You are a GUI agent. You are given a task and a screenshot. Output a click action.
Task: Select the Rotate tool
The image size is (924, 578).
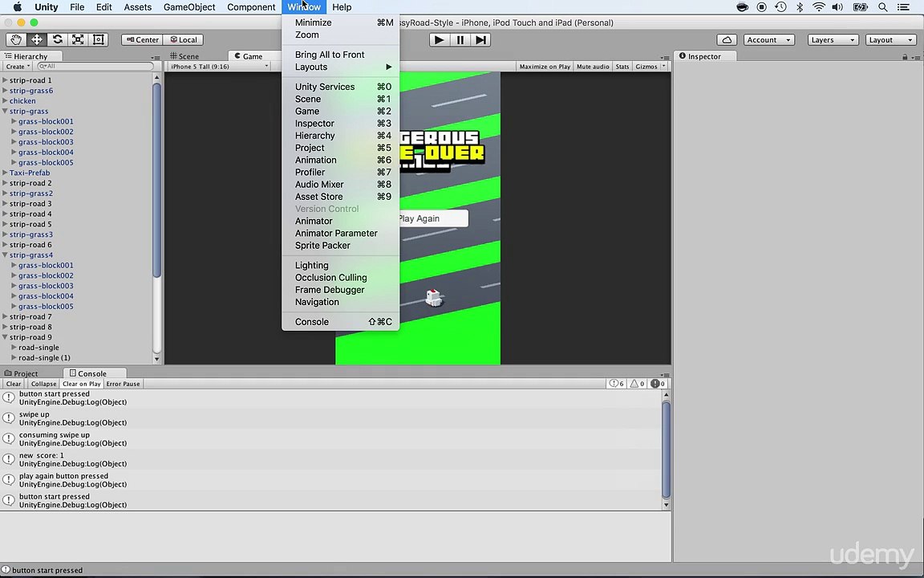pyautogui.click(x=57, y=39)
